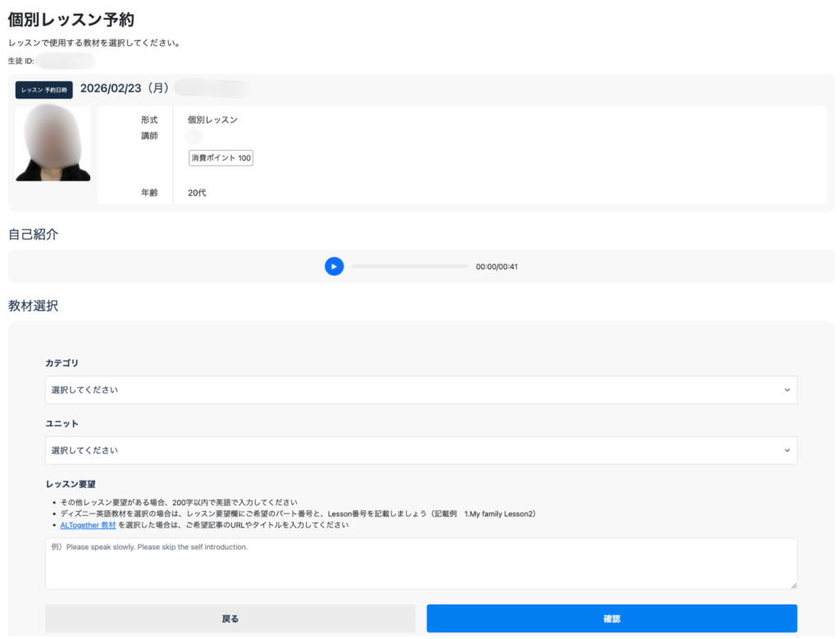Click the text area resize handle
840x639 pixels.
point(792,585)
